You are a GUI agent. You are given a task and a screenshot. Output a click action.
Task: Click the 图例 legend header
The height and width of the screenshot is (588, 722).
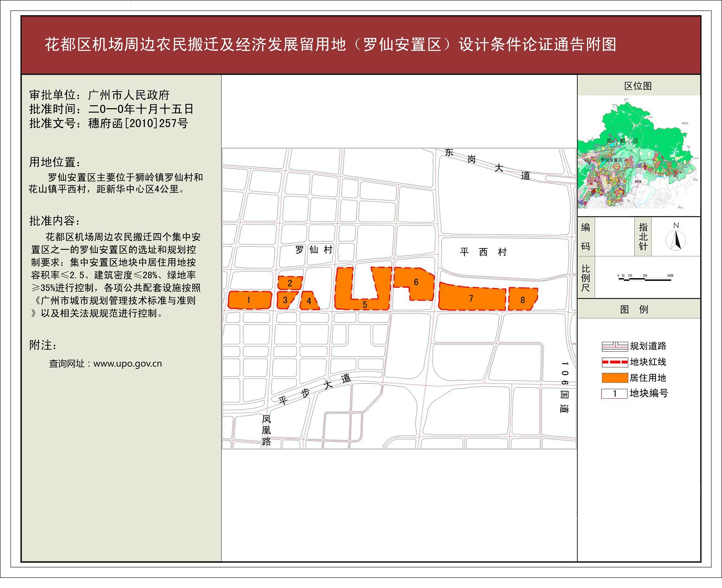[634, 309]
